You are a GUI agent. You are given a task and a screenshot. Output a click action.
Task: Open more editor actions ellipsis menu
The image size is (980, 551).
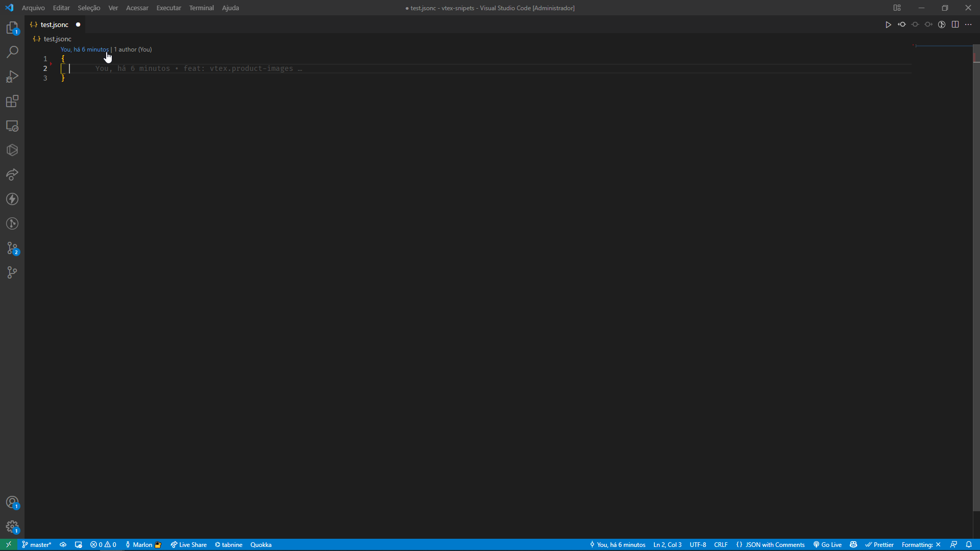tap(968, 24)
